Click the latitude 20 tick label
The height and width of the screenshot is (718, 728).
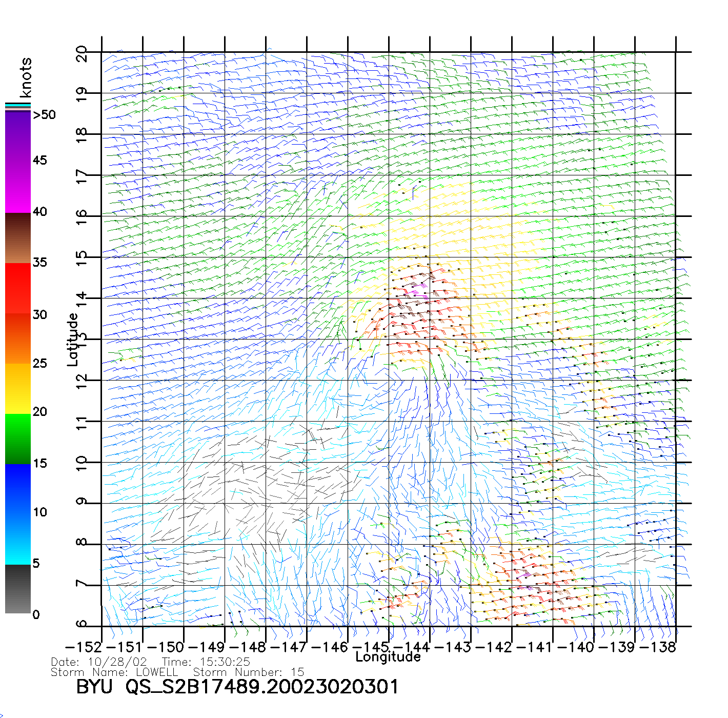[82, 53]
